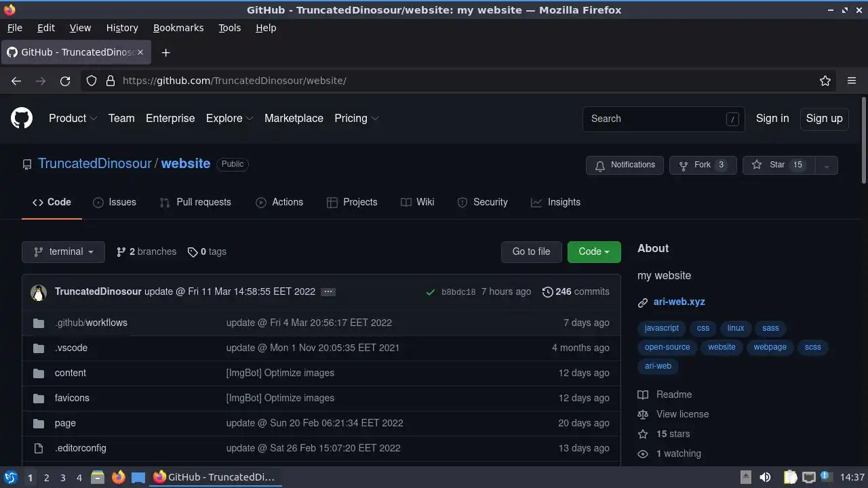868x488 pixels.
Task: Click the Enterprise navigation link
Action: click(170, 118)
